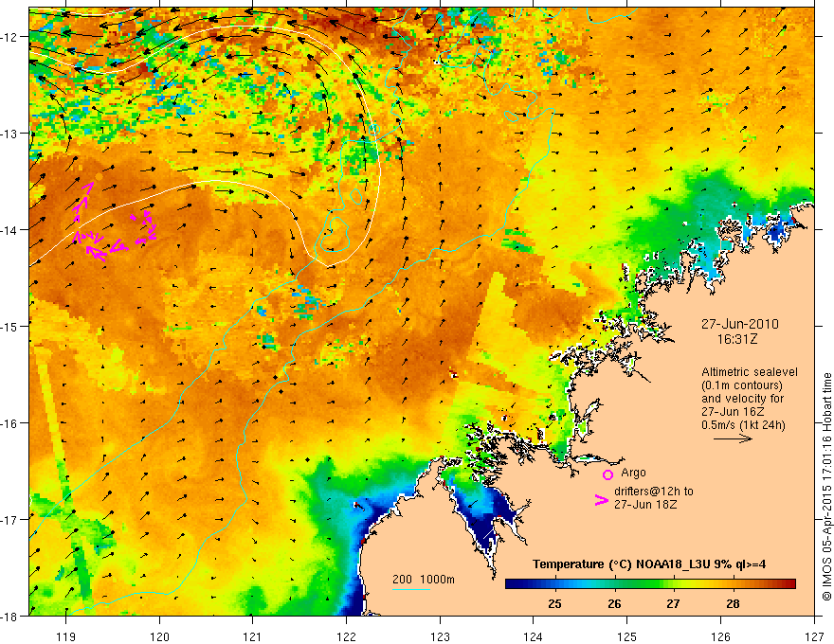
Task: Click the temperature color bar at 25
Action: click(554, 583)
